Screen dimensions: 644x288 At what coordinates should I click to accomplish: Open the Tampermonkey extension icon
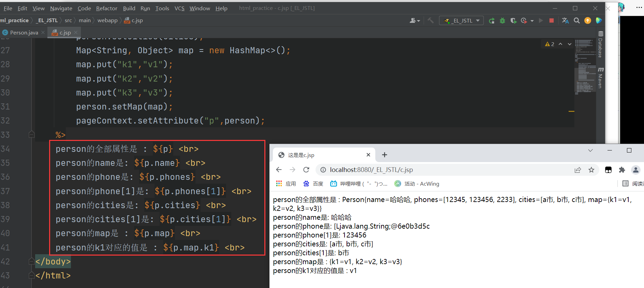pos(608,170)
